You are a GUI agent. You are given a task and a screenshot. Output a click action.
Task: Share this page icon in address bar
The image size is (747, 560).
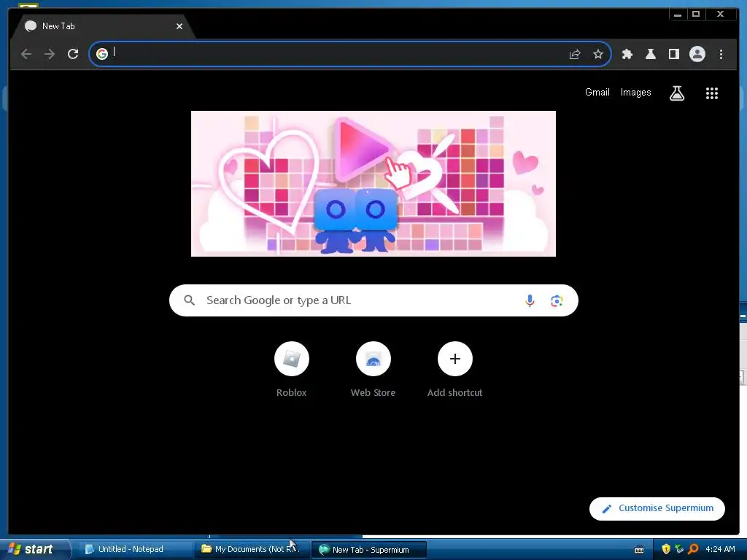tap(575, 54)
